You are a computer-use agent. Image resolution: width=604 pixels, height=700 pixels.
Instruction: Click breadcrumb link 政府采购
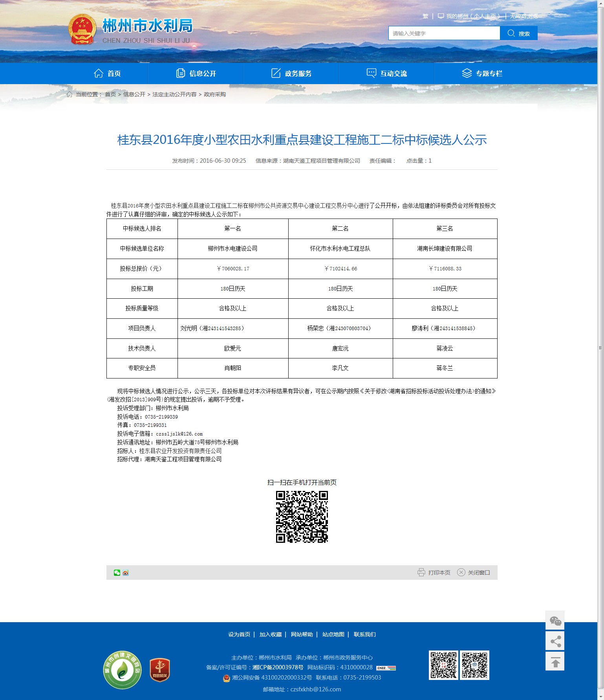(x=215, y=94)
